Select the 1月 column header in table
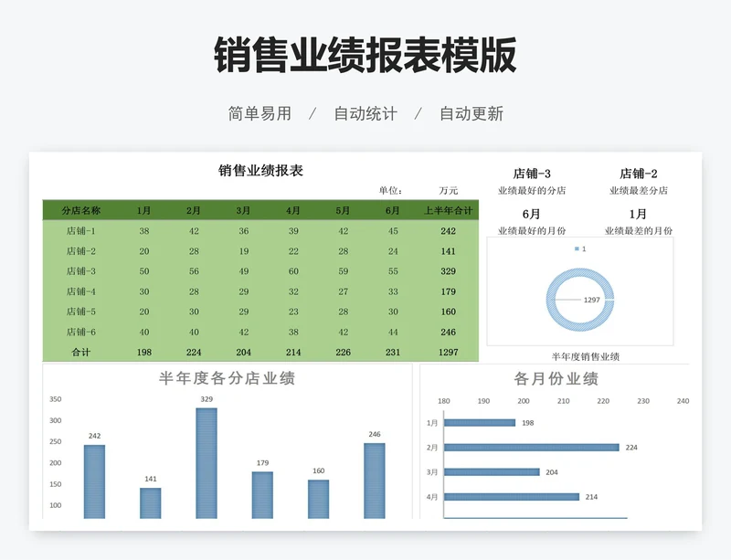The image size is (731, 560). coord(144,210)
